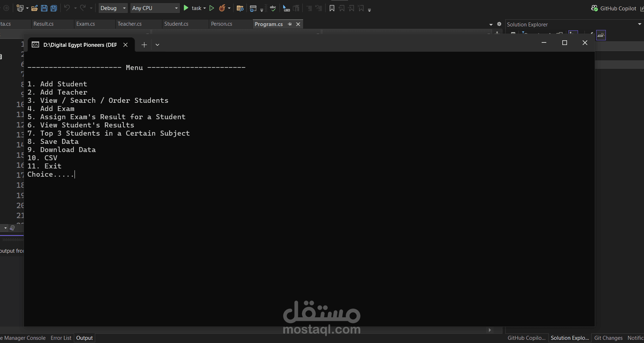Screen dimensions: 644x343
Task: Expand the Hot Reload options arrow
Action: click(x=229, y=8)
